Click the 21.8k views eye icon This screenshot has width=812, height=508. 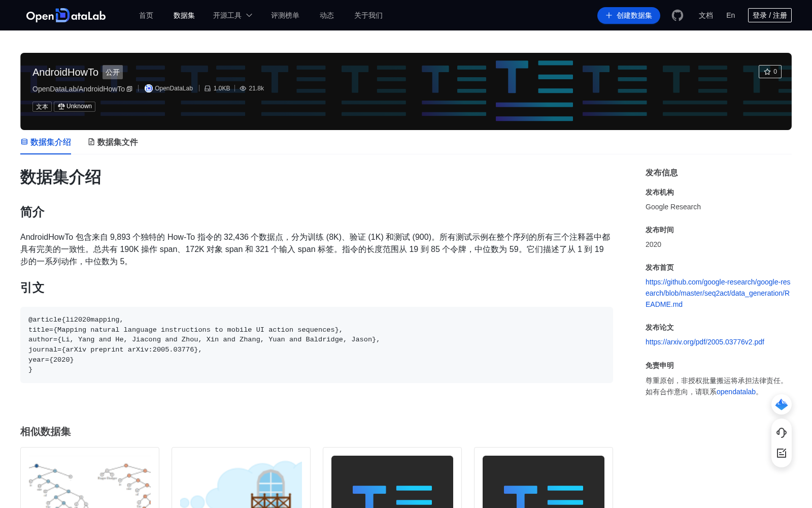tap(243, 88)
